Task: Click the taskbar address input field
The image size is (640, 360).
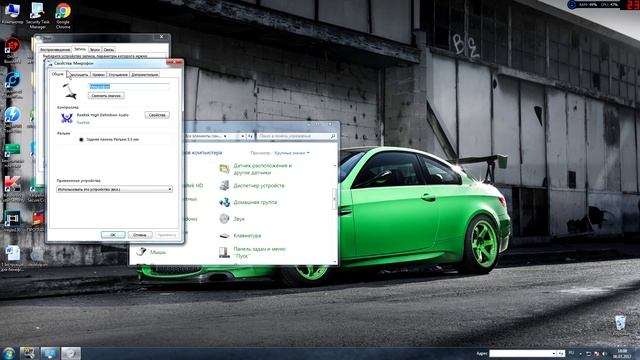Action: tap(520, 353)
